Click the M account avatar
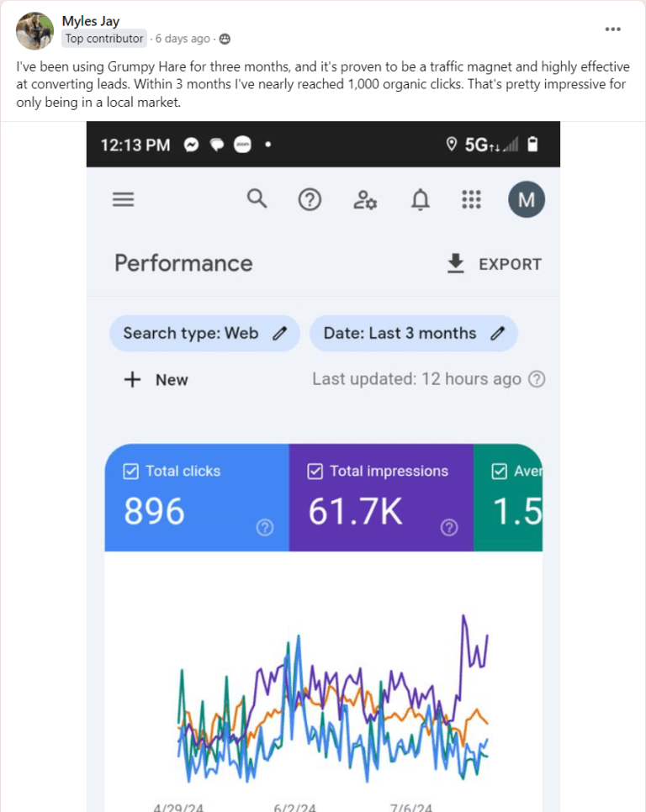 (x=527, y=200)
